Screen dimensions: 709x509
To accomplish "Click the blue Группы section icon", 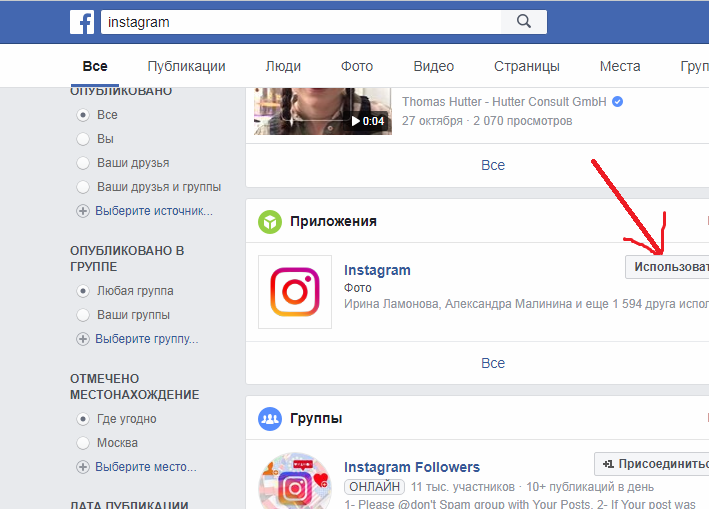I will [270, 419].
